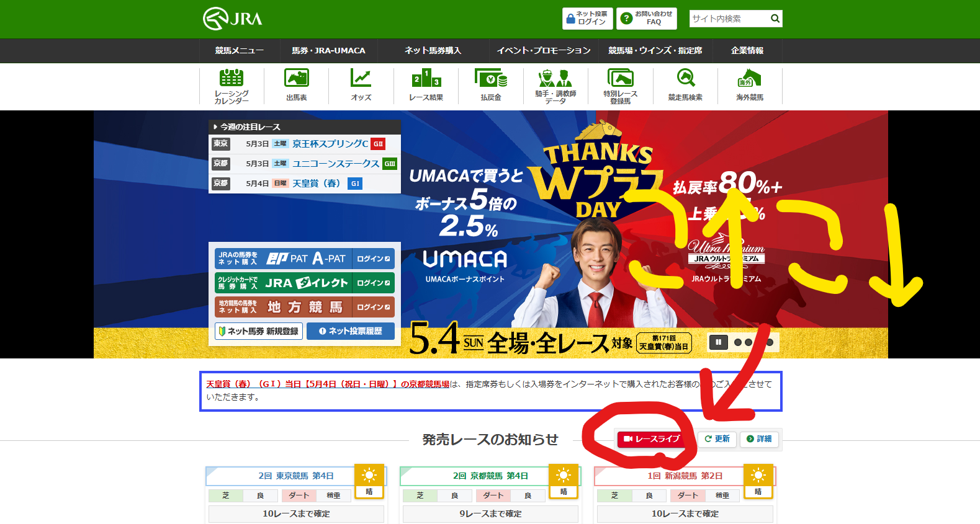Click the 東京 venue tag
980x524 pixels.
220,144
